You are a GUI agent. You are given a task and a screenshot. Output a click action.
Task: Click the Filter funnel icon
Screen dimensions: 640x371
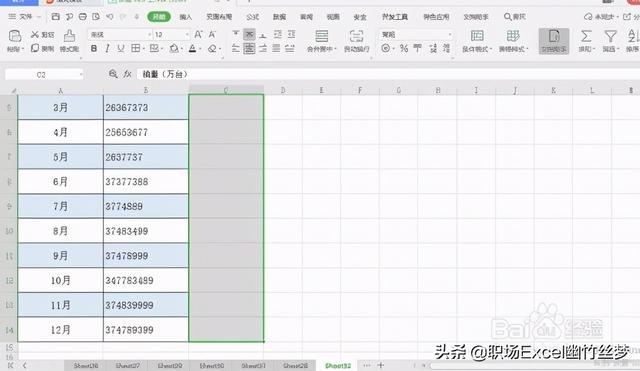click(610, 36)
